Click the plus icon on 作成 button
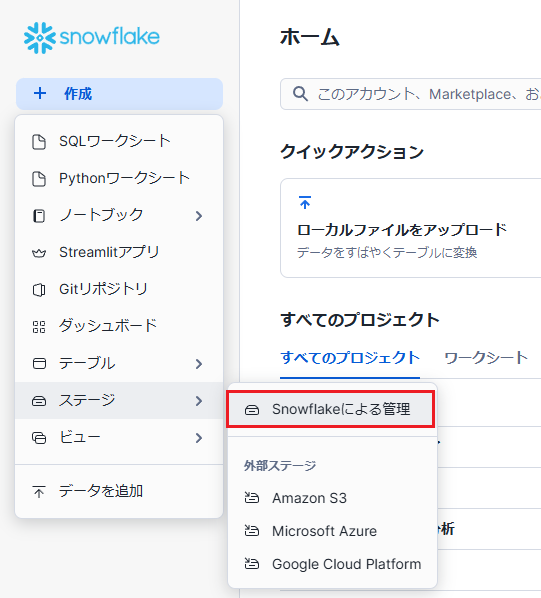 (x=40, y=93)
